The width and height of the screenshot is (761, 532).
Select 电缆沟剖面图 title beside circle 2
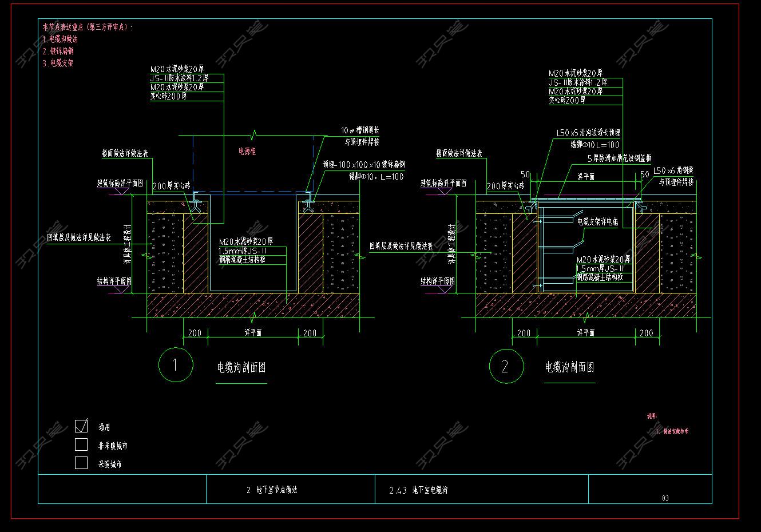pyautogui.click(x=570, y=367)
